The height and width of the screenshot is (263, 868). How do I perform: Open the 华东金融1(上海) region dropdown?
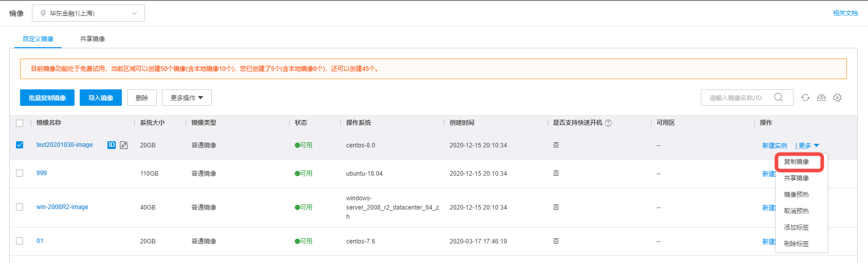[x=88, y=13]
